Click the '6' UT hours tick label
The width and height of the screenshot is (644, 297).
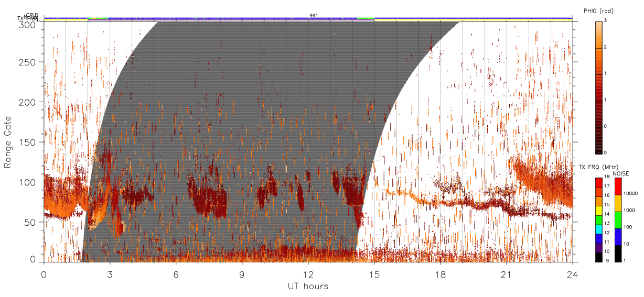(x=176, y=274)
